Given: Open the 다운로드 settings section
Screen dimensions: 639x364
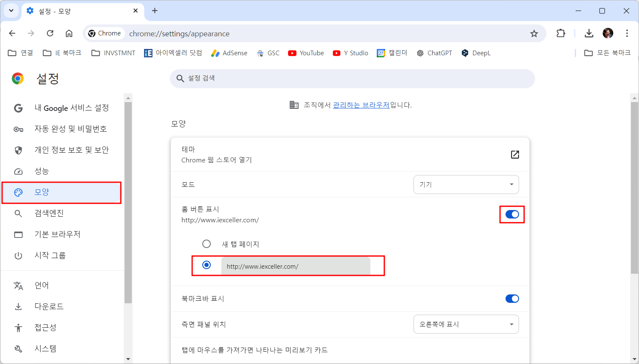Looking at the screenshot, I should (x=62, y=307).
